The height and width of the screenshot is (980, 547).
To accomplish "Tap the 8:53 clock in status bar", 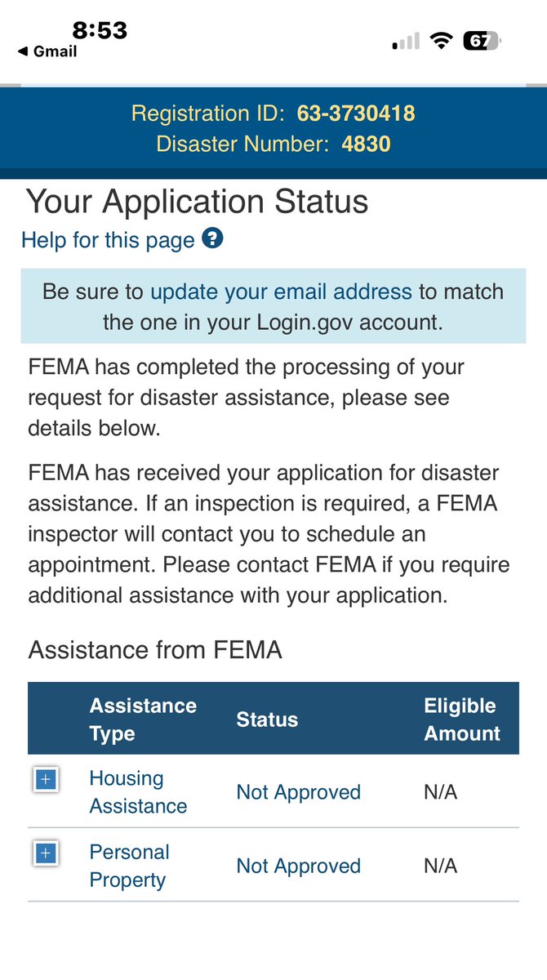I will (100, 30).
